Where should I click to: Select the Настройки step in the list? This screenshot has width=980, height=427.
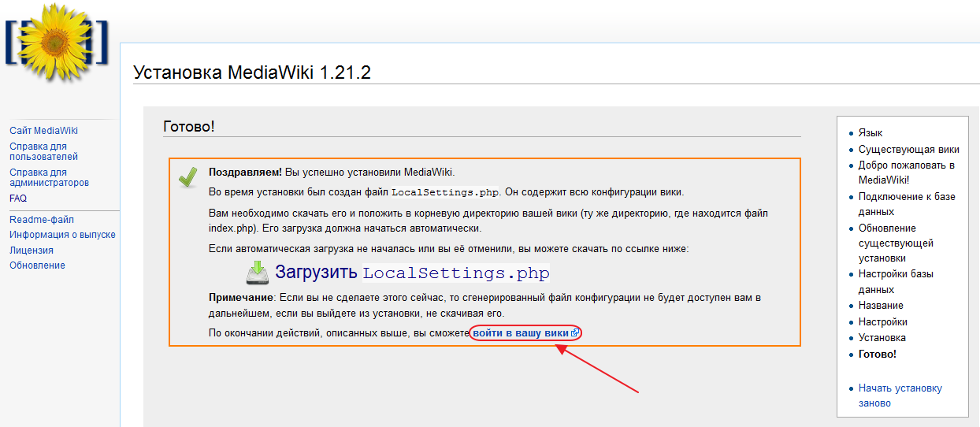[x=883, y=322]
